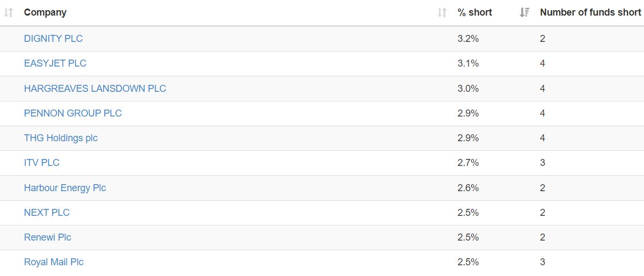Sort by % short using the arrows icon
This screenshot has height=276, width=644.
click(442, 12)
